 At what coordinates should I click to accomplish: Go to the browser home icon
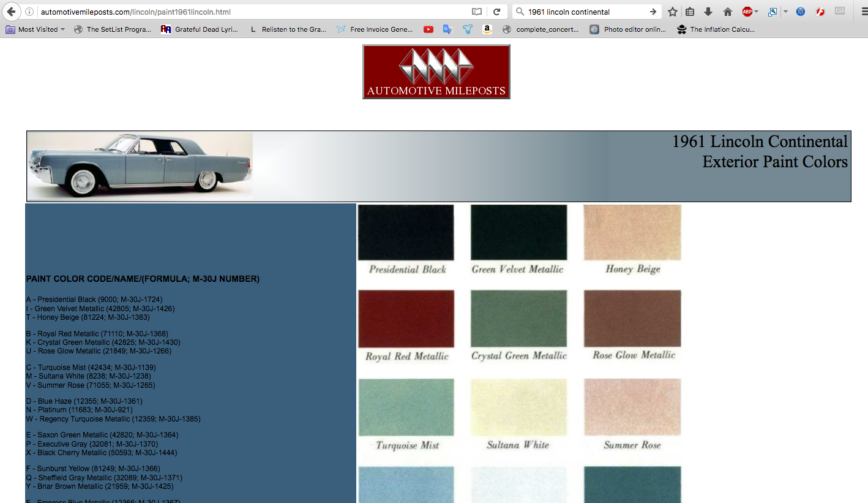[728, 12]
